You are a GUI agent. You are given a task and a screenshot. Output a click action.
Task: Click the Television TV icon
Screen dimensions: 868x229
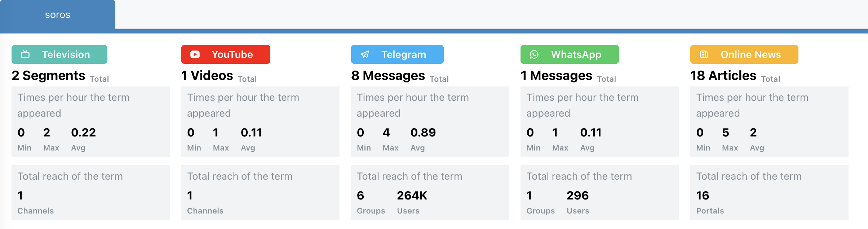click(x=25, y=54)
